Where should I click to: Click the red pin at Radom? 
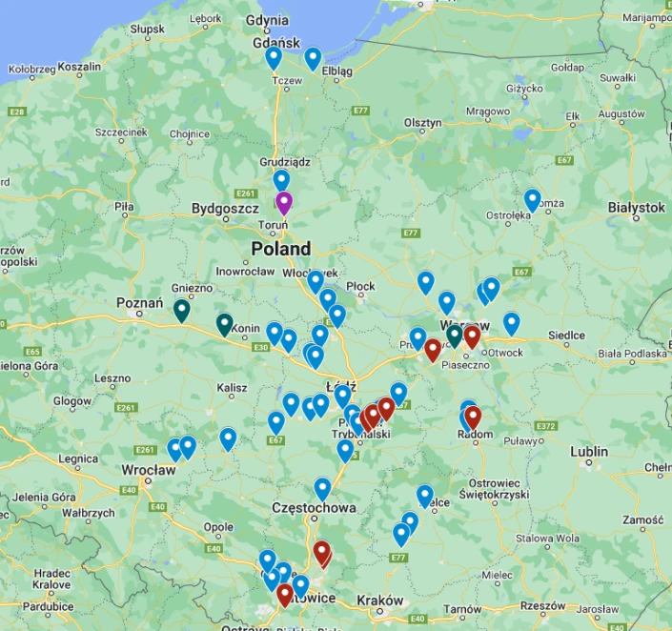473,417
